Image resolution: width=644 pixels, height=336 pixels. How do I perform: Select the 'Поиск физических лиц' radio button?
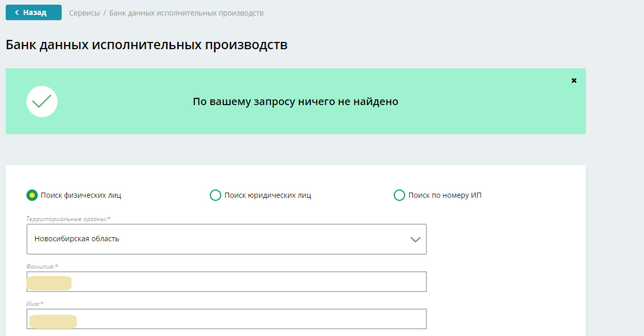tap(32, 195)
